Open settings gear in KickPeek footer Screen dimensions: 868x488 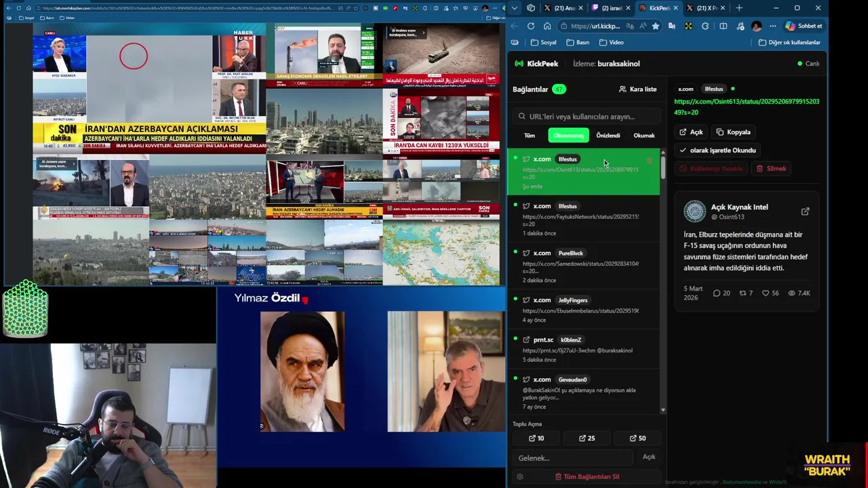pos(519,477)
